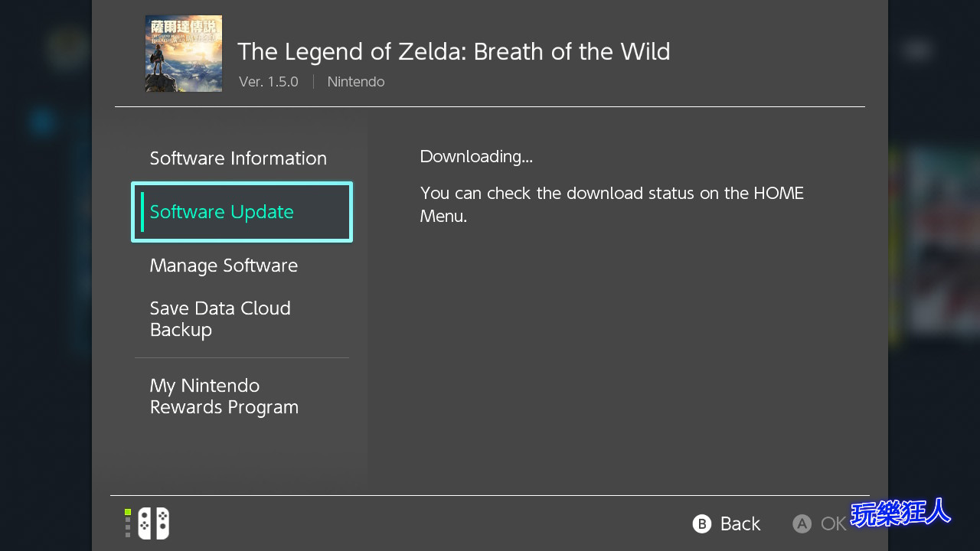This screenshot has width=980, height=551.
Task: Click the Breath of the Wild title text
Action: click(454, 52)
